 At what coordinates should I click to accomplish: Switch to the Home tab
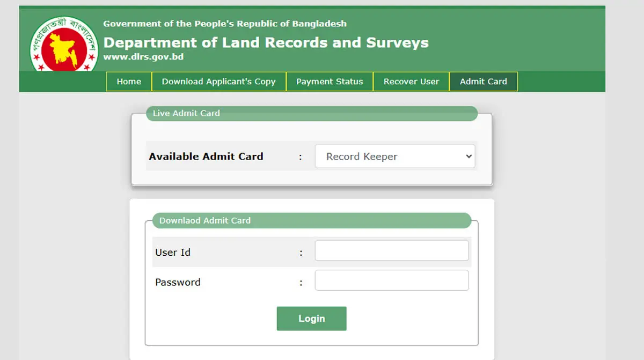(128, 81)
